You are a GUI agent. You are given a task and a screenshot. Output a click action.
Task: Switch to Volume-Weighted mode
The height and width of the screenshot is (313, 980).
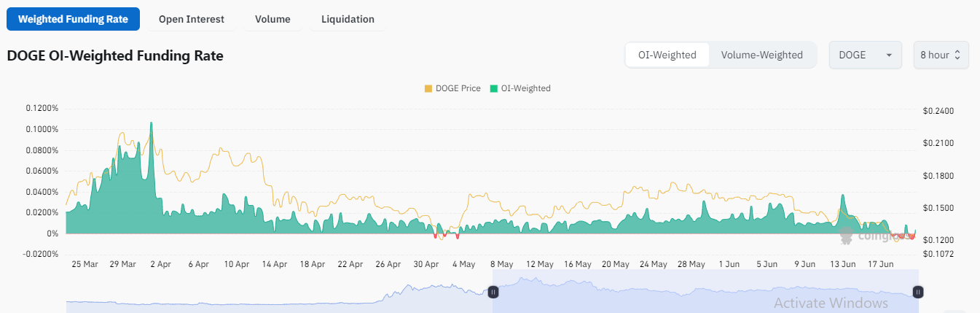761,55
